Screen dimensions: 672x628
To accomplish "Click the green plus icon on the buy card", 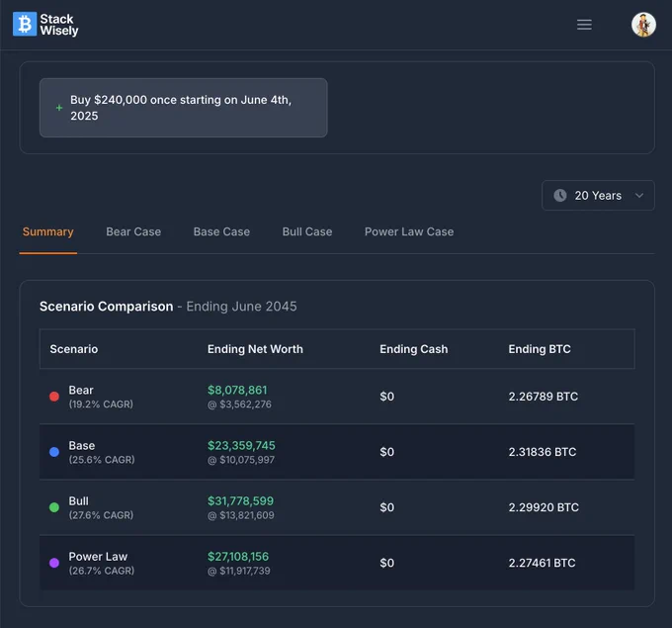I will [x=59, y=108].
